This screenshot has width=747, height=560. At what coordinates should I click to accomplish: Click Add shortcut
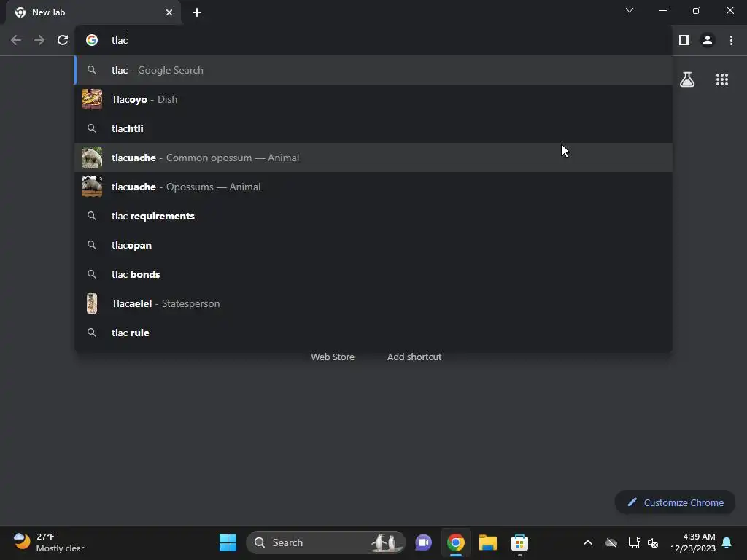tap(414, 357)
